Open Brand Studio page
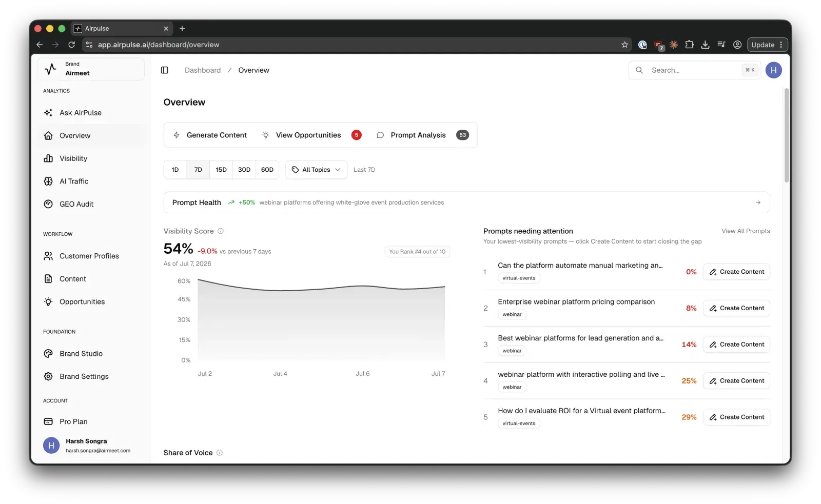Screen dimensions: 821x504 [x=91, y=353]
